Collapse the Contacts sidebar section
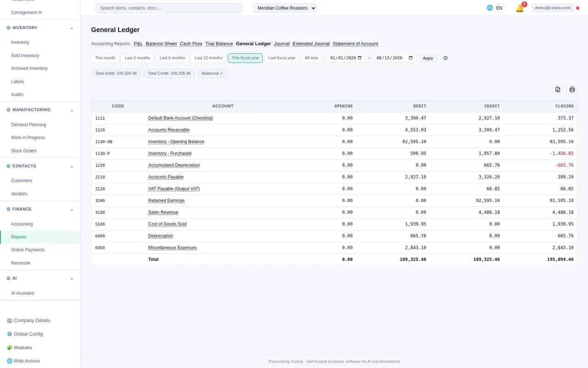588x368 pixels. [x=72, y=166]
